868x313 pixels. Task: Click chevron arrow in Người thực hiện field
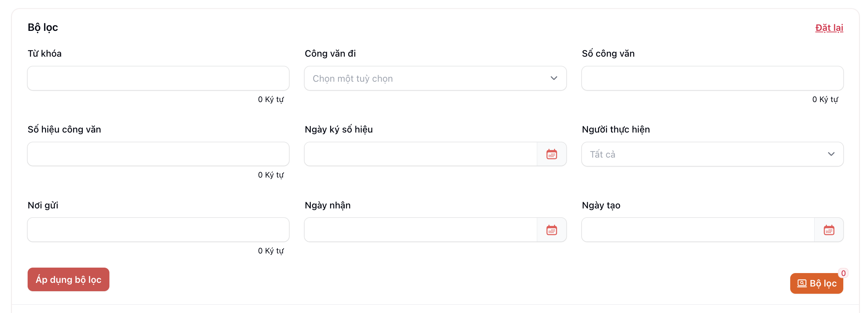[x=831, y=154]
